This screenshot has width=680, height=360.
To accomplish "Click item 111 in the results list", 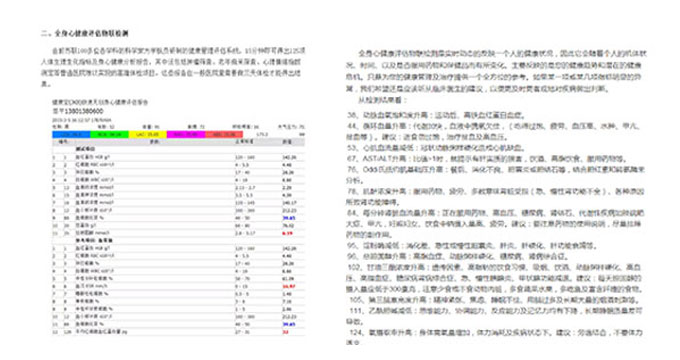I will 494,316.
